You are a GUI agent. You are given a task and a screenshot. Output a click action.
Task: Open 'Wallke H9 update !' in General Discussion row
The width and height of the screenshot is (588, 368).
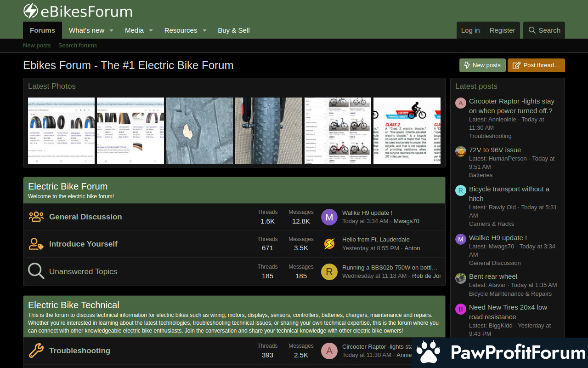point(367,213)
